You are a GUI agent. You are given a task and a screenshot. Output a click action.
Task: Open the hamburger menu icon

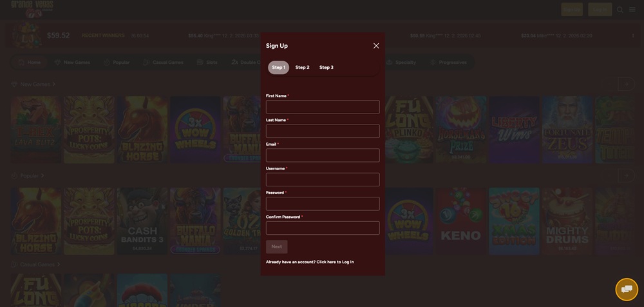coord(632,10)
